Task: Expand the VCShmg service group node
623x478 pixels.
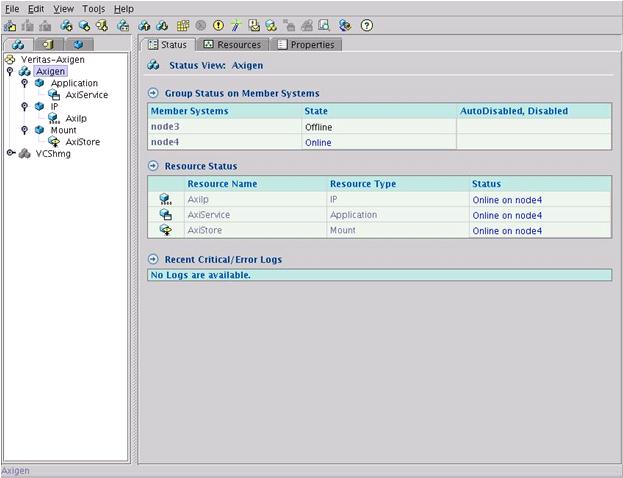Action: pos(11,153)
